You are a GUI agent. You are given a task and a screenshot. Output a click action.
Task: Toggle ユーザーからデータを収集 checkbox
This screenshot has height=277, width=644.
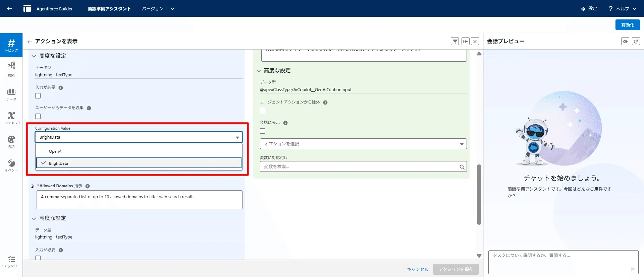pyautogui.click(x=38, y=116)
